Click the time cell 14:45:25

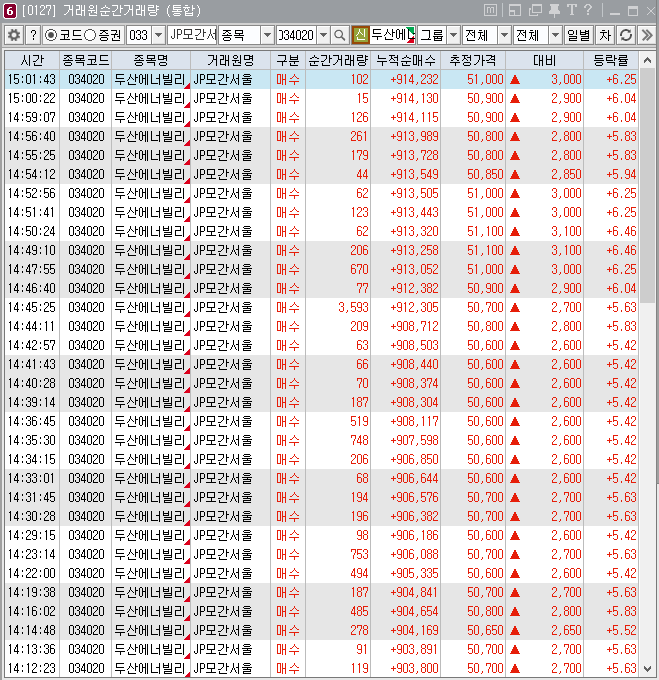pos(32,307)
